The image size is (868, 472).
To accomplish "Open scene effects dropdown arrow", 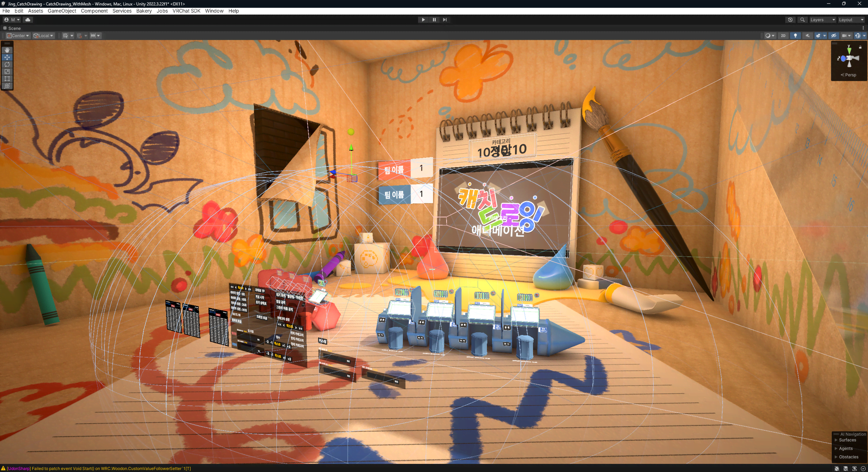I will coord(825,36).
